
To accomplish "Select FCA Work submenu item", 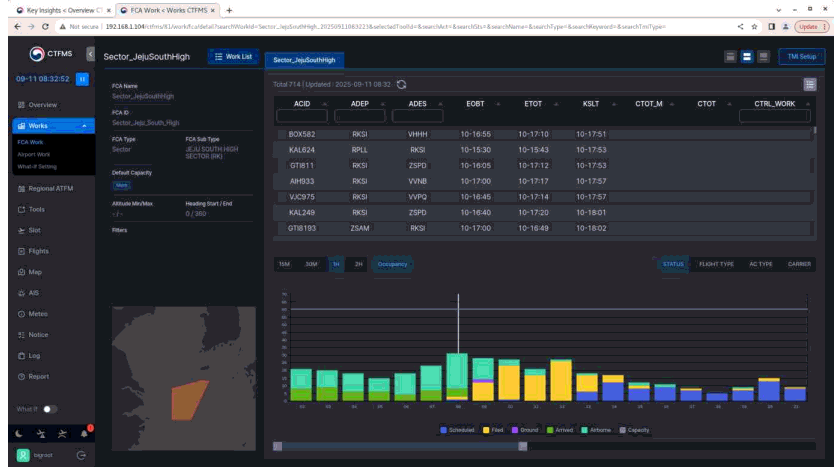I will [x=30, y=142].
